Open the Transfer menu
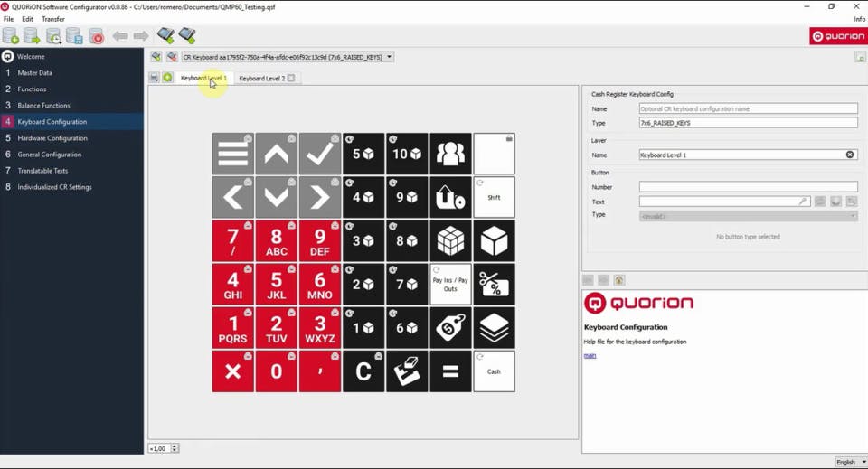Viewport: 868px width, 469px height. (53, 19)
